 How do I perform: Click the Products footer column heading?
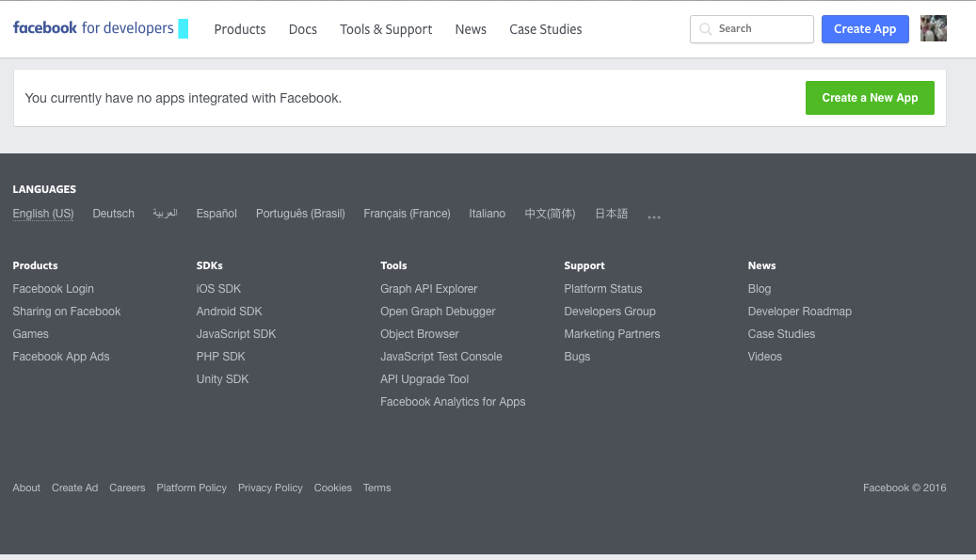(x=35, y=265)
